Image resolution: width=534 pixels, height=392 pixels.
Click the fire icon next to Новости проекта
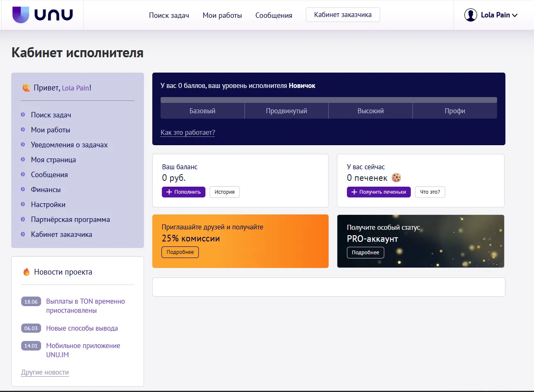[x=27, y=272]
